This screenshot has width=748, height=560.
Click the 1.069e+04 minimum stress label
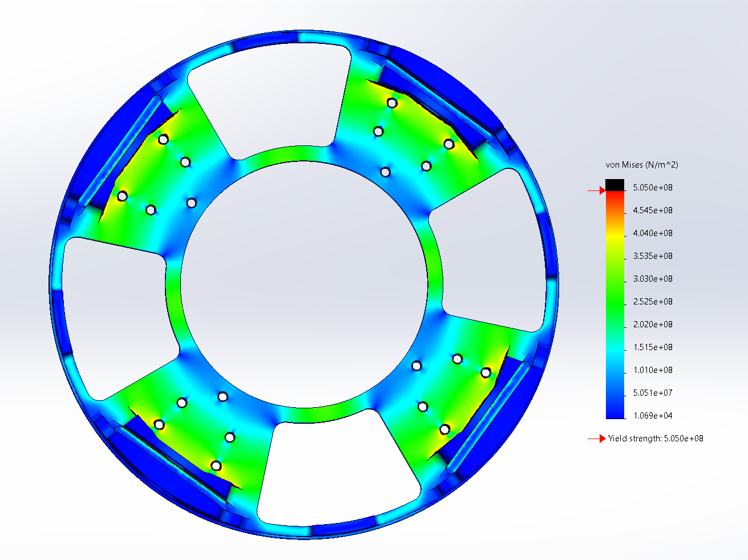coord(653,416)
